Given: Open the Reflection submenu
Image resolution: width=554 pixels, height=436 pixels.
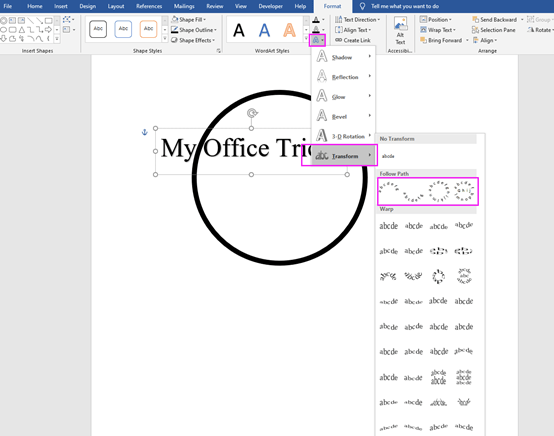Looking at the screenshot, I should (343, 76).
